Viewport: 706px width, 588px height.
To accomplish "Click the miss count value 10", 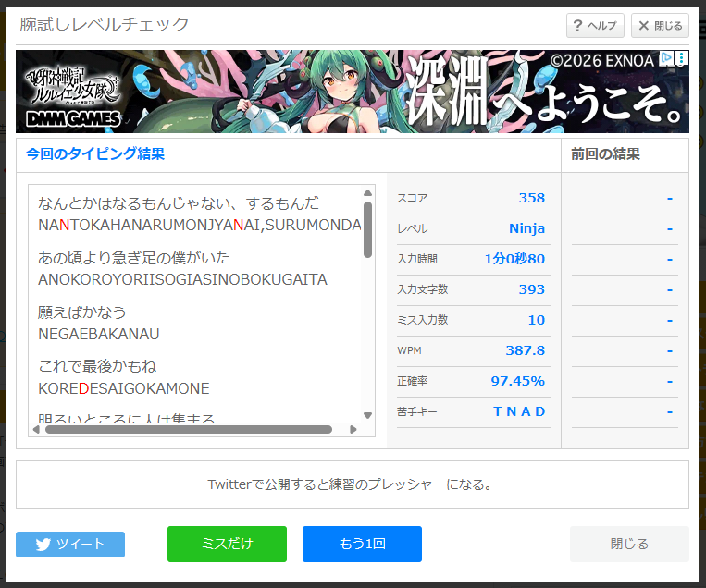I will click(537, 320).
